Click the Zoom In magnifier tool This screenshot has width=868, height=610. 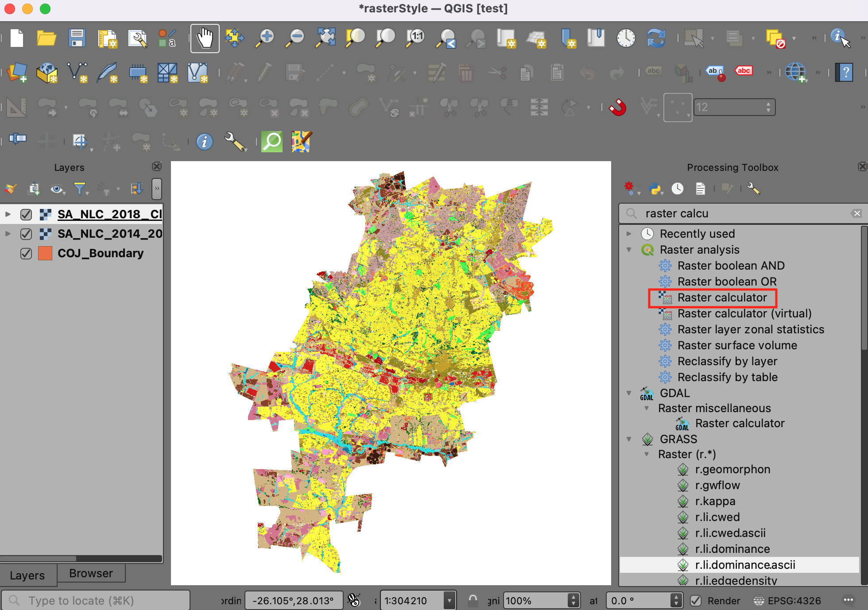[265, 38]
